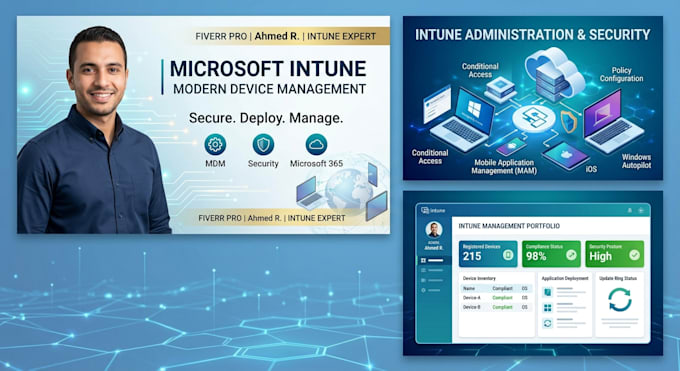Click the Policy Configuration label
Viewport: 680px width, 371px height.
coord(621,74)
